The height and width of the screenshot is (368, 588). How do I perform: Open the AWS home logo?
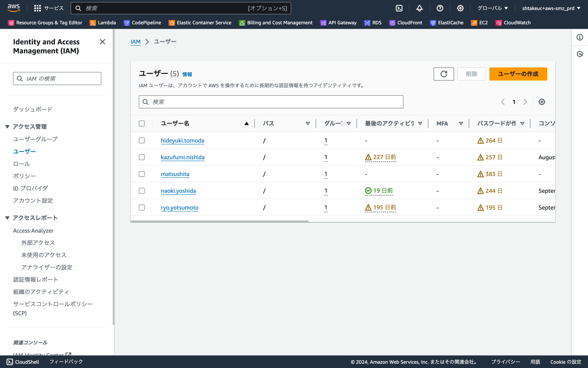(x=14, y=8)
